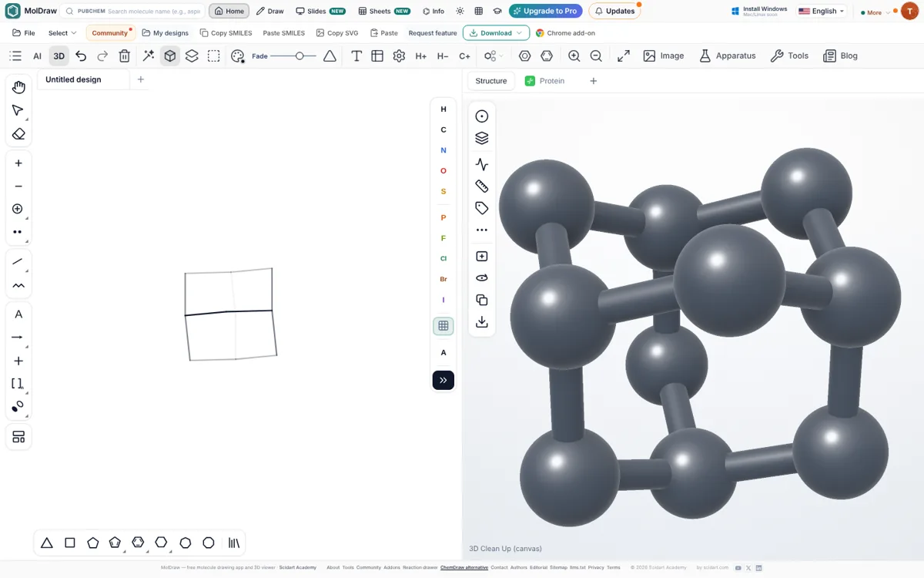Switch to the Protein tab
The width and height of the screenshot is (924, 578).
(x=545, y=81)
